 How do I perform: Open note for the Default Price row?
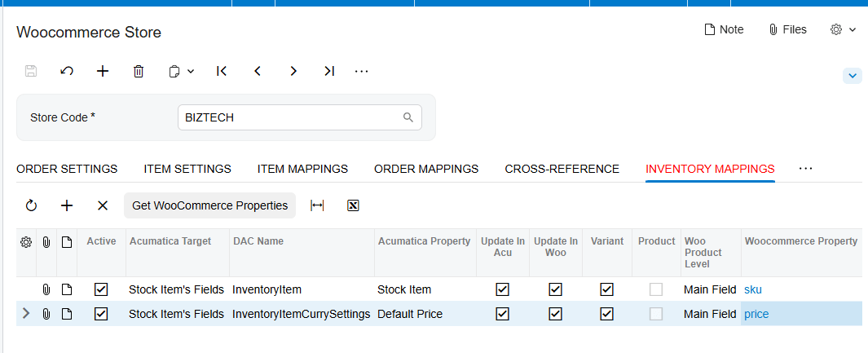coord(67,314)
